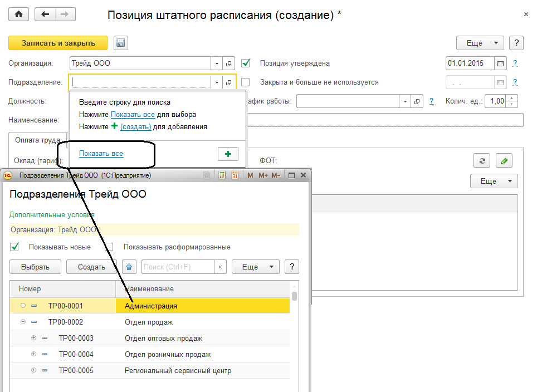
Task: Open the work schedule dropdown arrow
Action: 405,101
